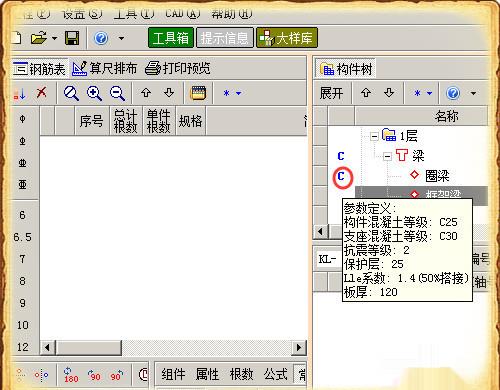Rotate 180 degrees icon
The height and width of the screenshot is (390, 500).
pos(70,375)
